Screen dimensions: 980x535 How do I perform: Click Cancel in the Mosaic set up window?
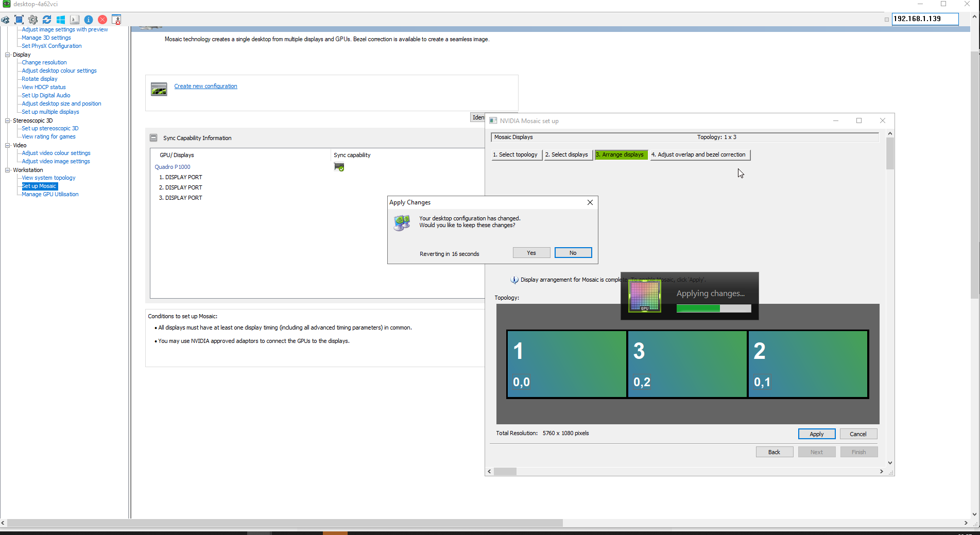pyautogui.click(x=858, y=434)
